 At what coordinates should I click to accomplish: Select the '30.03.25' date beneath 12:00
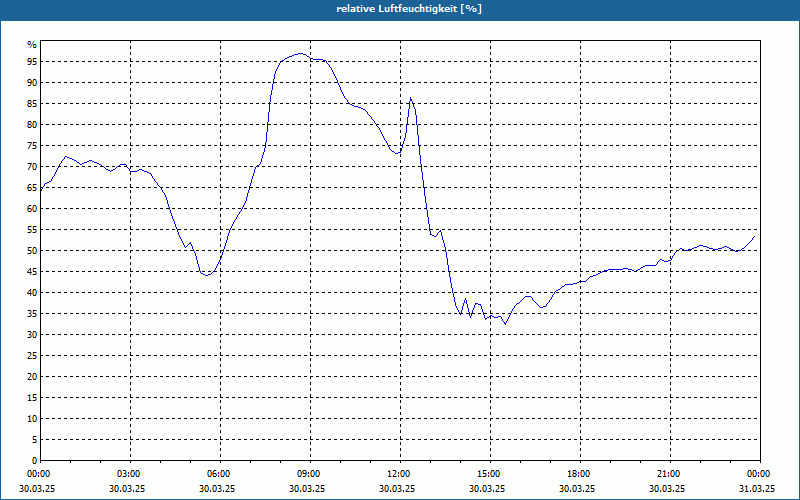point(397,489)
